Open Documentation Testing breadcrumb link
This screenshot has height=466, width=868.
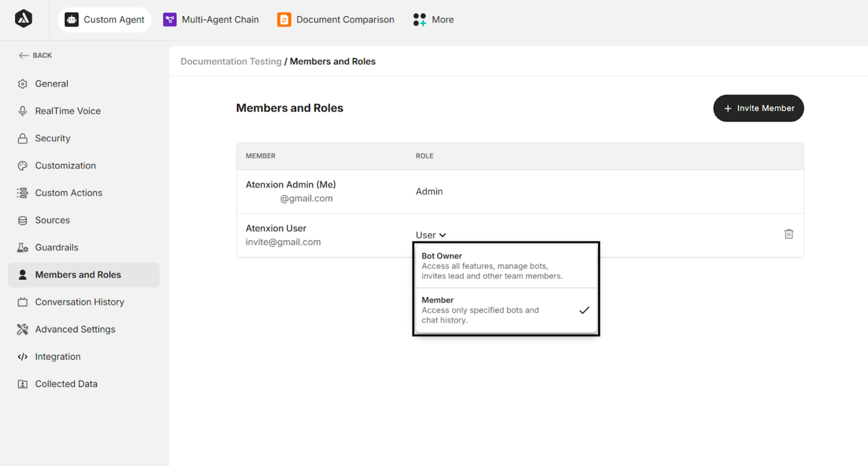231,61
